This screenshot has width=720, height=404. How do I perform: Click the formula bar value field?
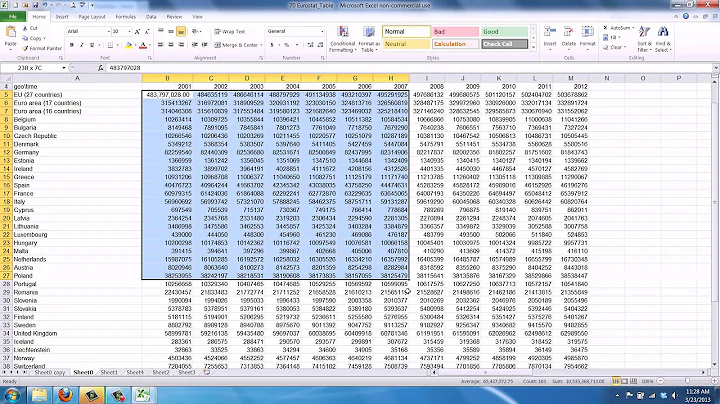pos(409,68)
